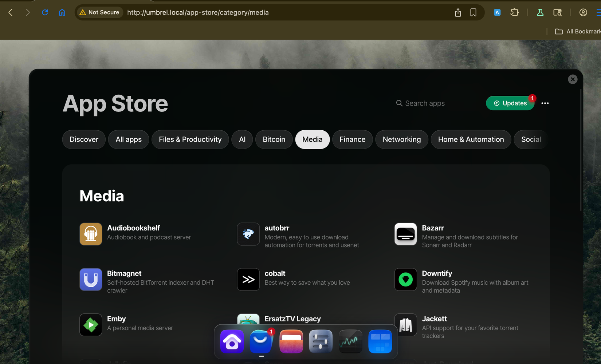Go back in browser history
The width and height of the screenshot is (601, 364).
coord(11,12)
